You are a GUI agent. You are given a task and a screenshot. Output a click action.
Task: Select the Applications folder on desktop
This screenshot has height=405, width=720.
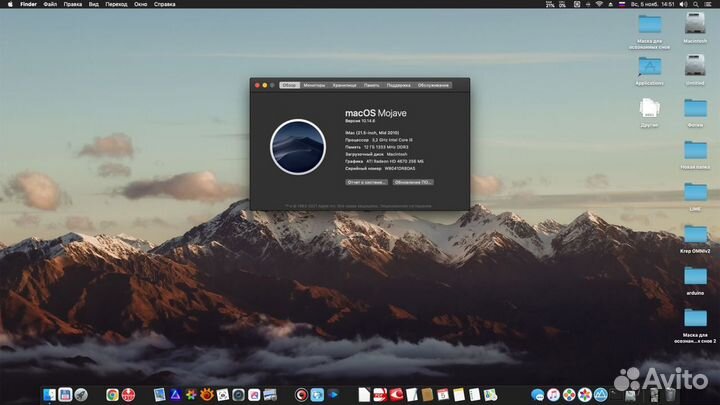pos(649,71)
